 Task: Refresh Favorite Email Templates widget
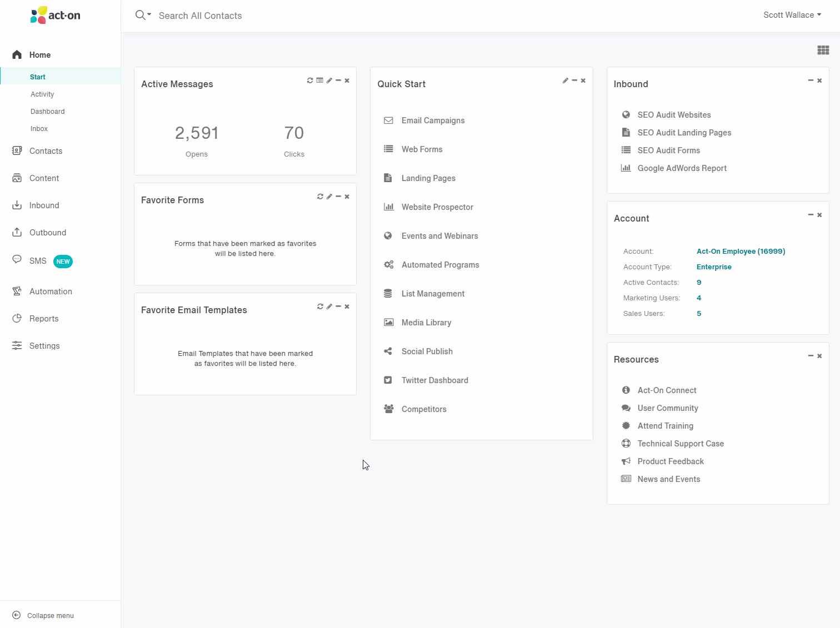(320, 307)
